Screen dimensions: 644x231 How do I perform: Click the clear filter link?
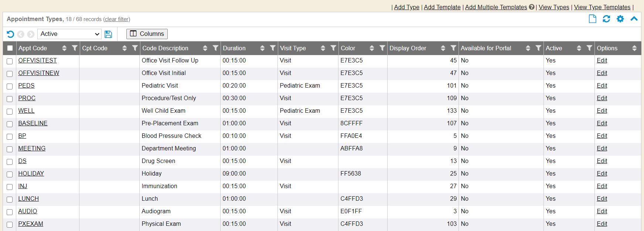coord(116,19)
